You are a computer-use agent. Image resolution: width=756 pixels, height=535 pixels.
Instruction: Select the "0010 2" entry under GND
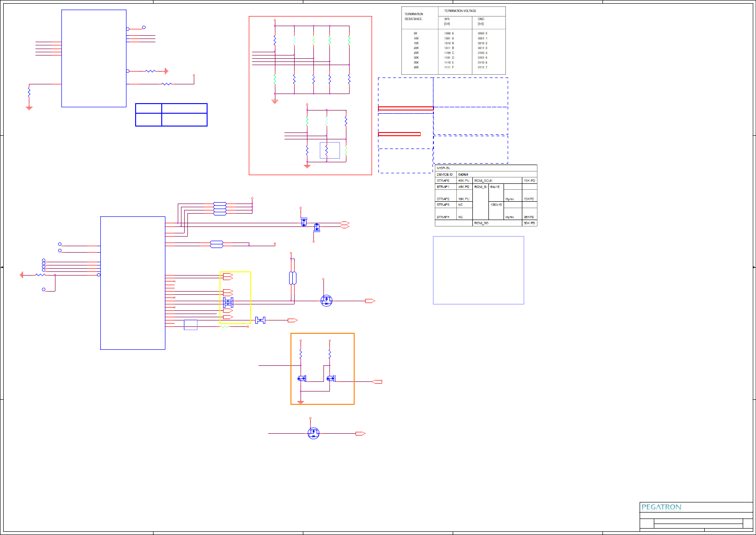click(482, 43)
